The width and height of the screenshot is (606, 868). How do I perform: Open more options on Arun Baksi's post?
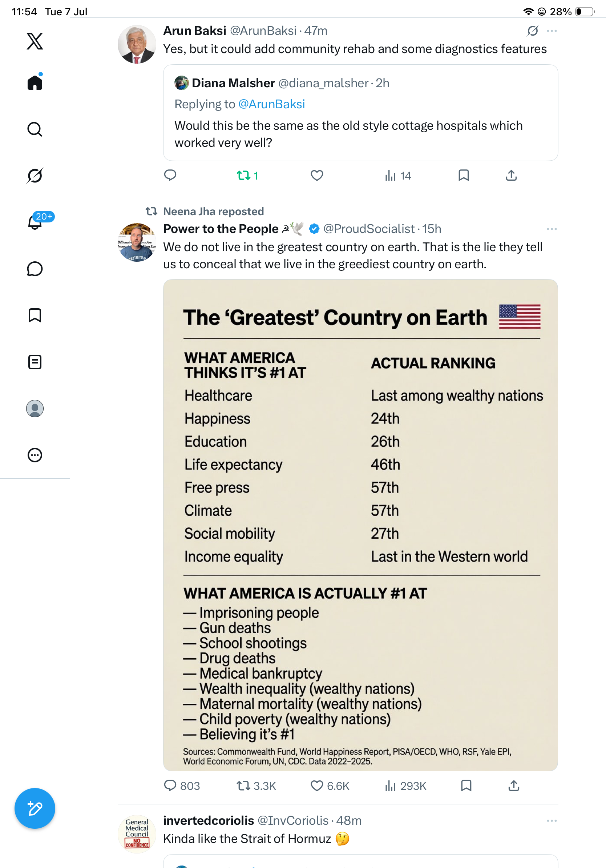[x=552, y=31]
